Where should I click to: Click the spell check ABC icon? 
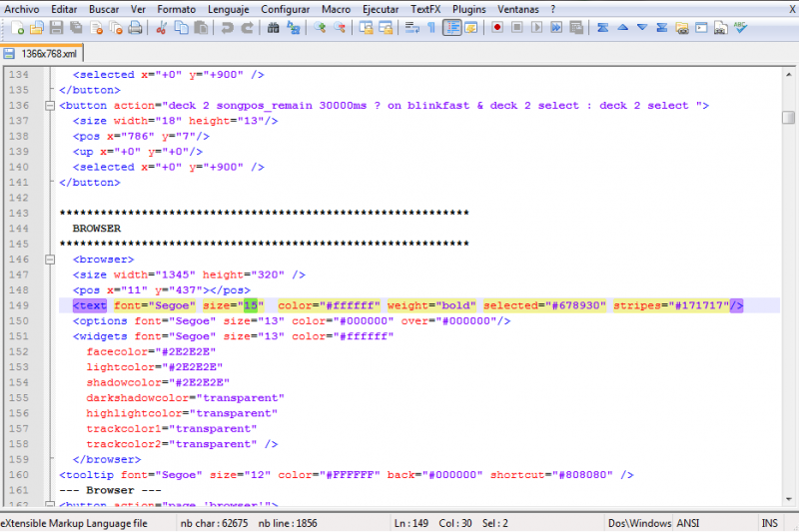pos(740,28)
